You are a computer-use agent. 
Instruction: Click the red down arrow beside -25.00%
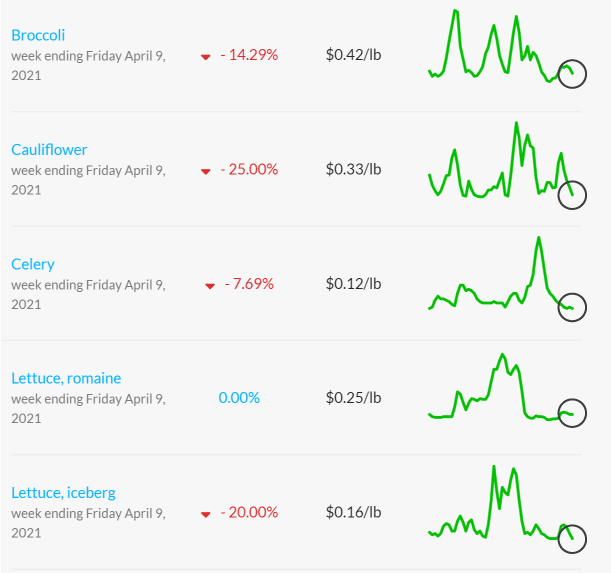click(205, 172)
